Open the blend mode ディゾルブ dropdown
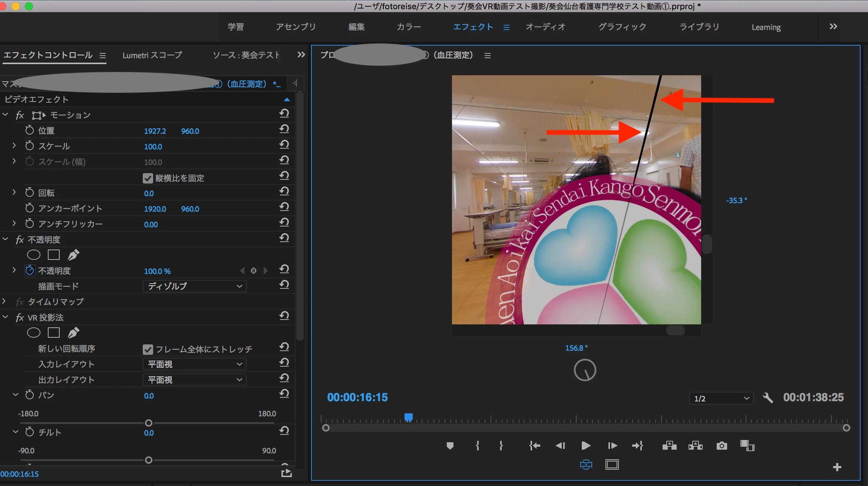Screen dimensions: 868x486 194,286
